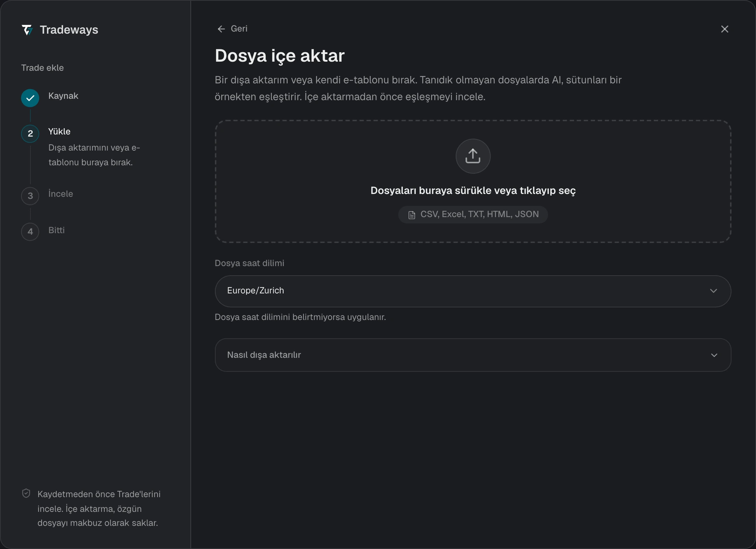Click the Dosya saat dilimi label
This screenshot has width=756, height=549.
pos(249,263)
